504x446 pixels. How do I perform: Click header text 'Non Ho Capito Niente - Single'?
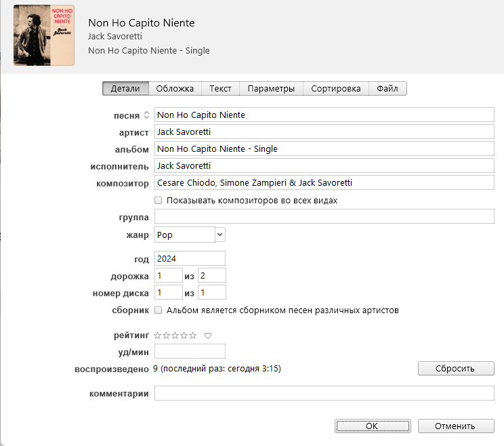[x=149, y=50]
